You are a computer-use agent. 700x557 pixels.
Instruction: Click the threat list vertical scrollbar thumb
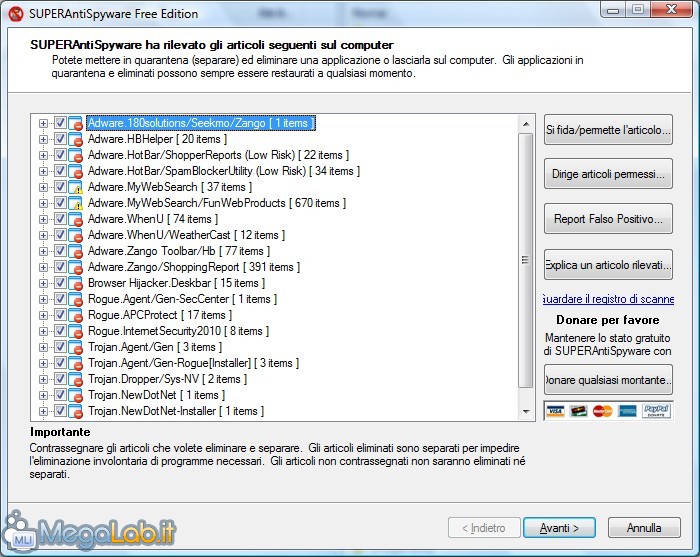pos(526,261)
